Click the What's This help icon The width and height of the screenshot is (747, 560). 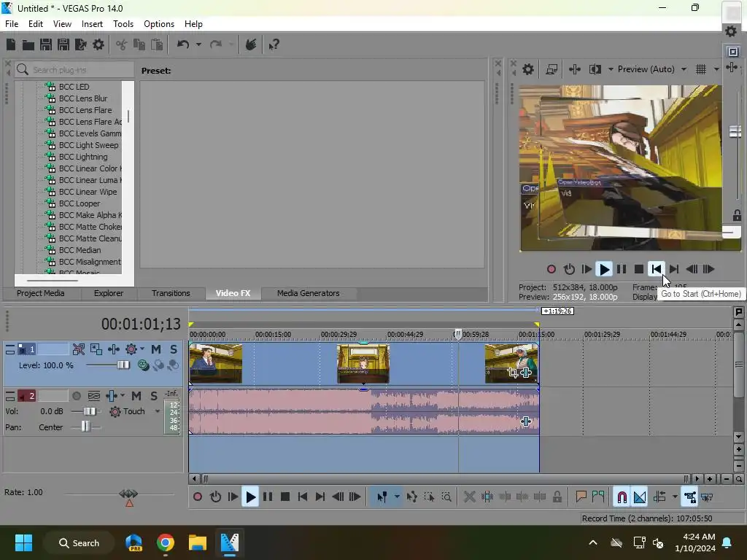click(274, 44)
